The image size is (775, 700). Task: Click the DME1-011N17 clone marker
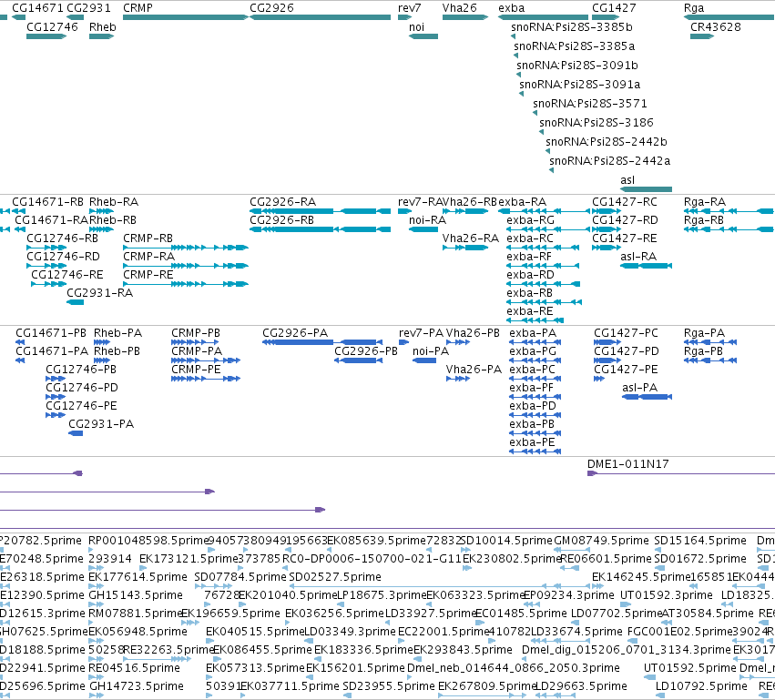coord(681,473)
